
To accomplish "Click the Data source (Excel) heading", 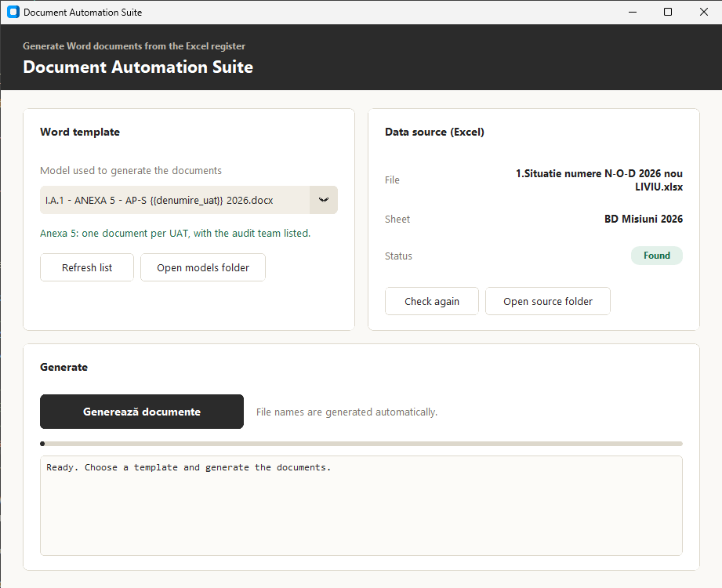I will 434,132.
